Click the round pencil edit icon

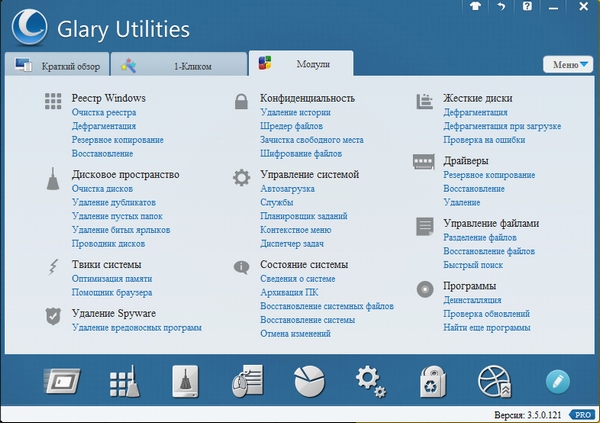click(x=557, y=381)
